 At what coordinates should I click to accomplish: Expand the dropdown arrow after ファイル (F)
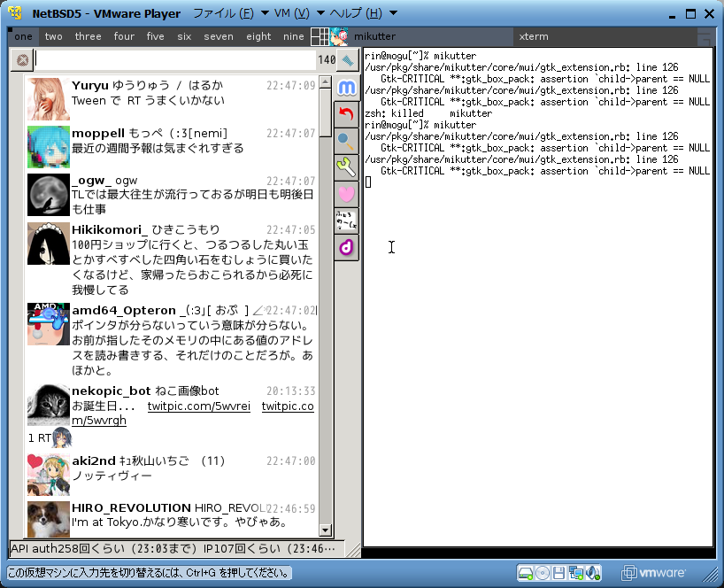(265, 13)
